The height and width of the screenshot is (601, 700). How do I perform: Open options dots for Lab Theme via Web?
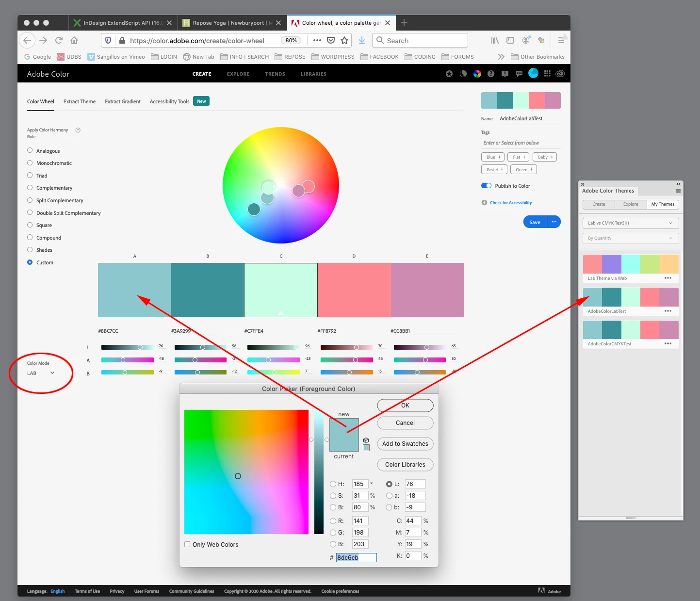point(668,278)
